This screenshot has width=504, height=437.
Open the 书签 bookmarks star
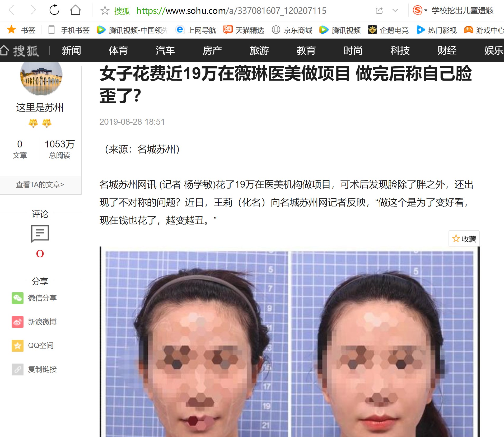(21, 30)
